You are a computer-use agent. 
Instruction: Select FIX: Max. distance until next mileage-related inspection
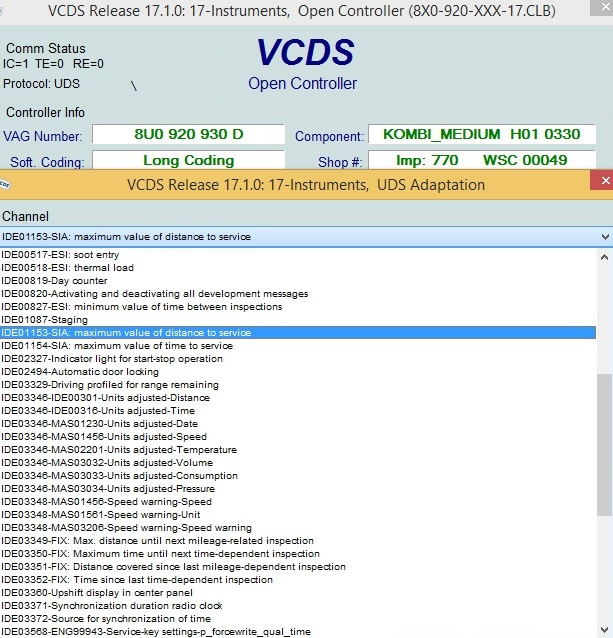(x=298, y=541)
